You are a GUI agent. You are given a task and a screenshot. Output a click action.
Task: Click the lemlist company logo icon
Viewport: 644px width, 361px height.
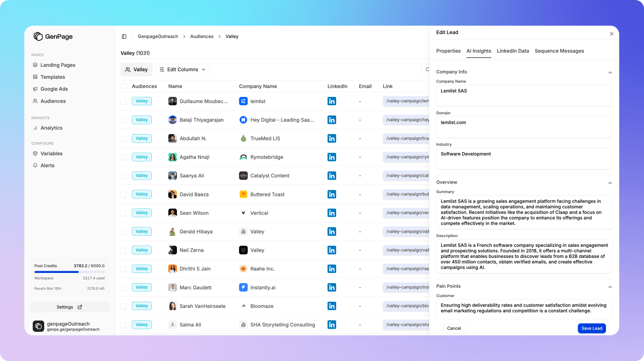click(243, 101)
